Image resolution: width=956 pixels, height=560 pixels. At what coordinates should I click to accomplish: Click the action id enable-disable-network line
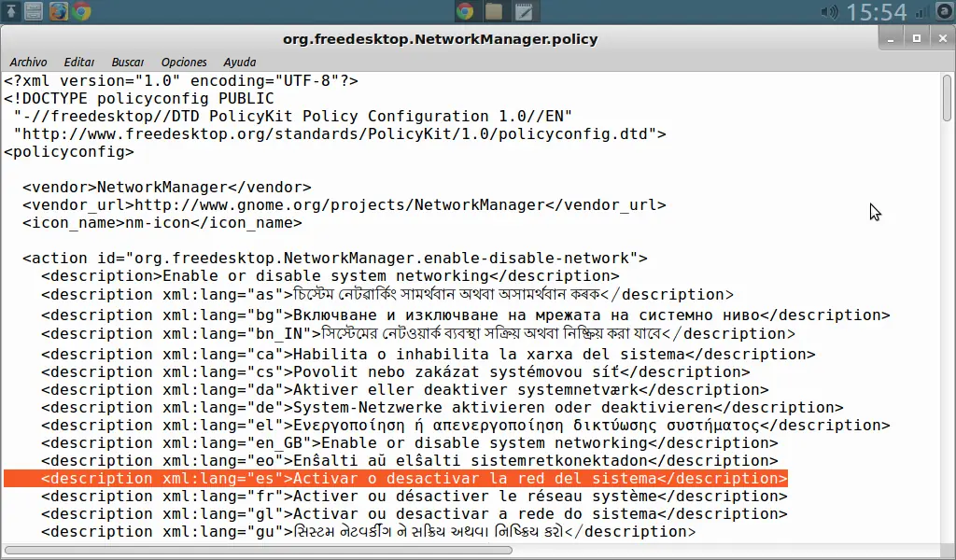pos(335,258)
